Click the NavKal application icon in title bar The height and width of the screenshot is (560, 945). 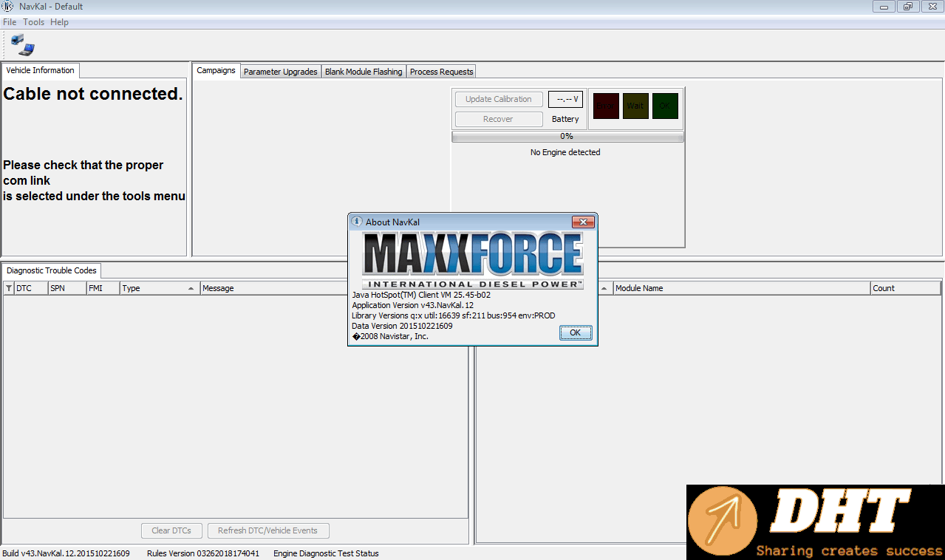pos(8,7)
